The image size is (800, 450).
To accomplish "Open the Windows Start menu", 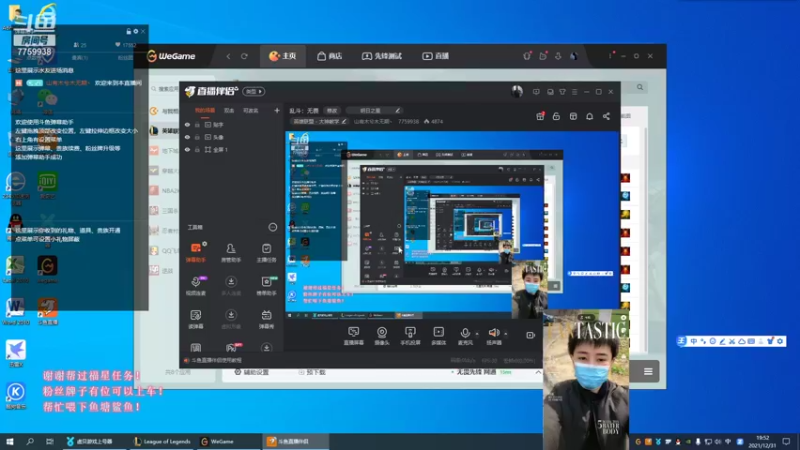I will 10,441.
